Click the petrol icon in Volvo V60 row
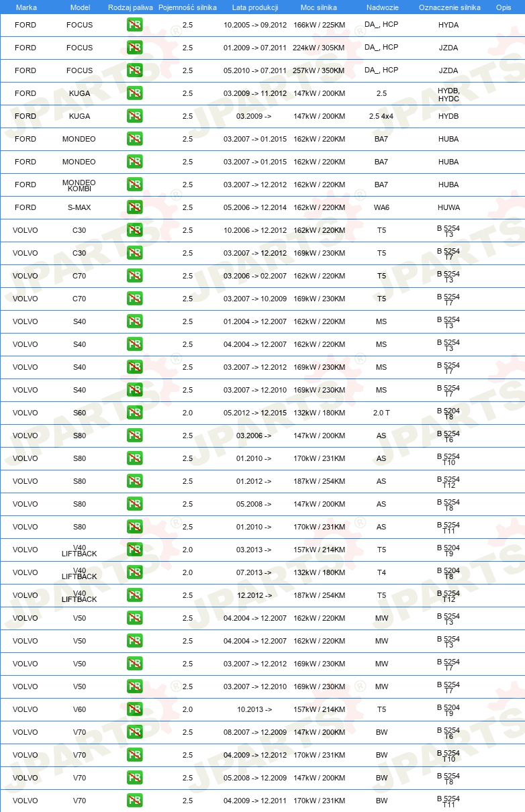The image size is (525, 812). click(135, 709)
